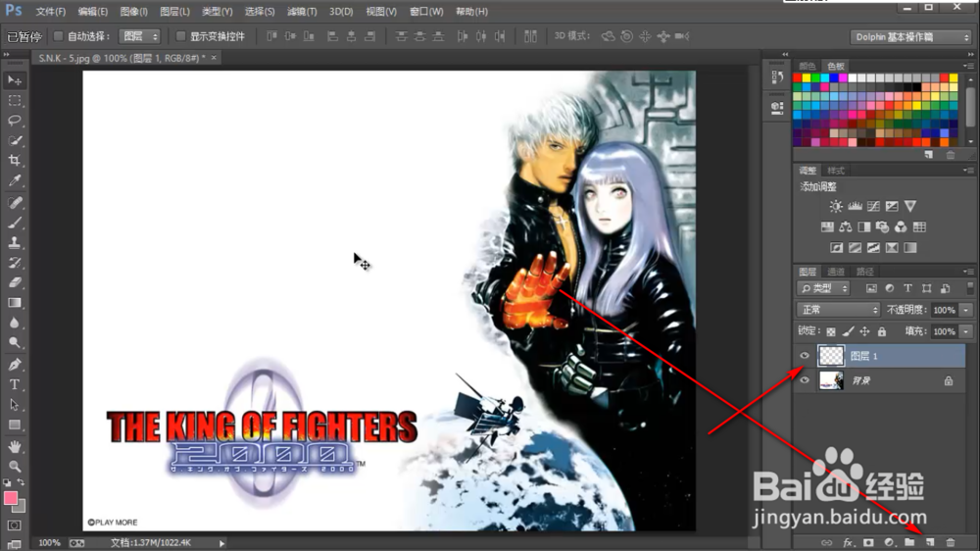This screenshot has height=551, width=980.
Task: Open the 正常 blend mode dropdown
Action: (x=838, y=310)
